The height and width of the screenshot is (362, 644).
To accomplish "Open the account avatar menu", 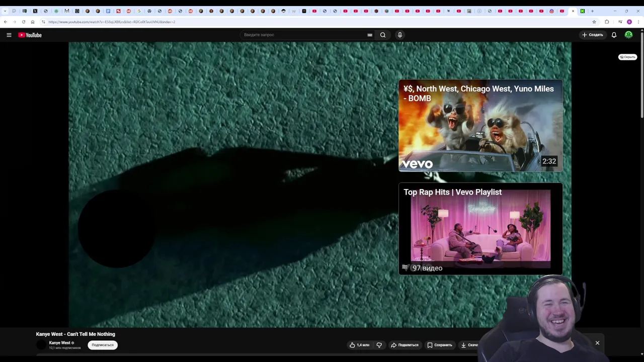I will coord(628,35).
